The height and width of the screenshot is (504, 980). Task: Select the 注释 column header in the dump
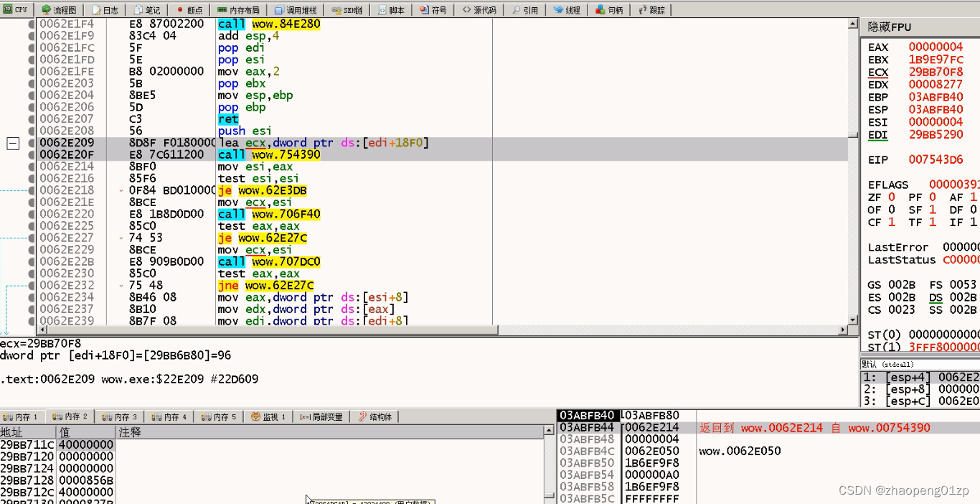pos(329,432)
